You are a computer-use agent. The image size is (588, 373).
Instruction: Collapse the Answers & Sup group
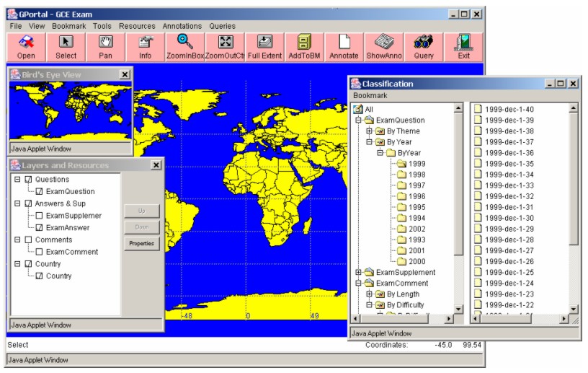click(17, 203)
